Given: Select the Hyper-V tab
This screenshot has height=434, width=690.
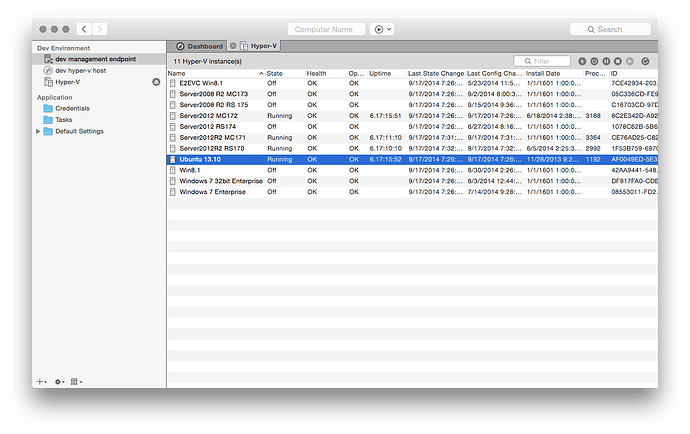Looking at the screenshot, I should pyautogui.click(x=263, y=46).
